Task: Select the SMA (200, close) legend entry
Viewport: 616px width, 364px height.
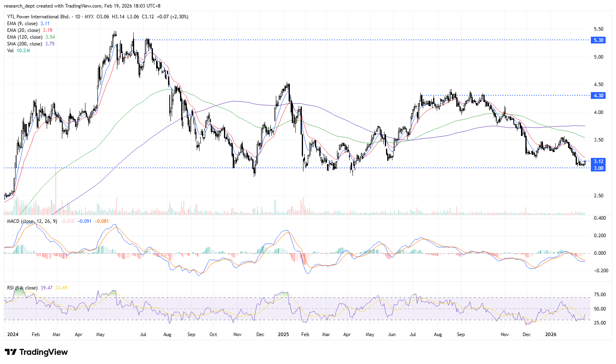Action: pos(25,44)
